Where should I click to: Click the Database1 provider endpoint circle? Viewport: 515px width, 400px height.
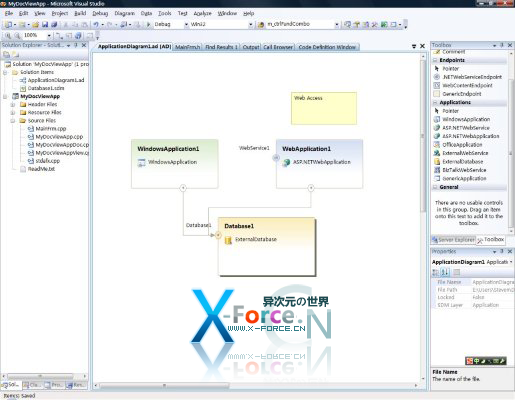[218, 235]
